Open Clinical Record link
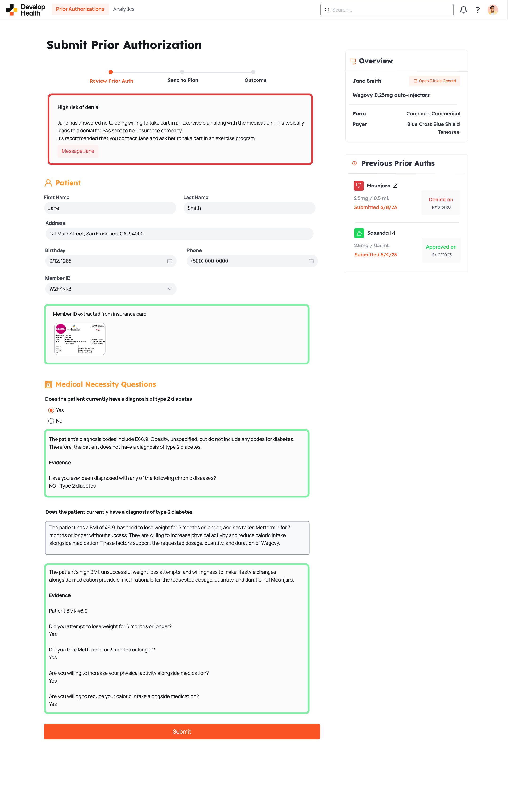The width and height of the screenshot is (508, 812). [434, 81]
